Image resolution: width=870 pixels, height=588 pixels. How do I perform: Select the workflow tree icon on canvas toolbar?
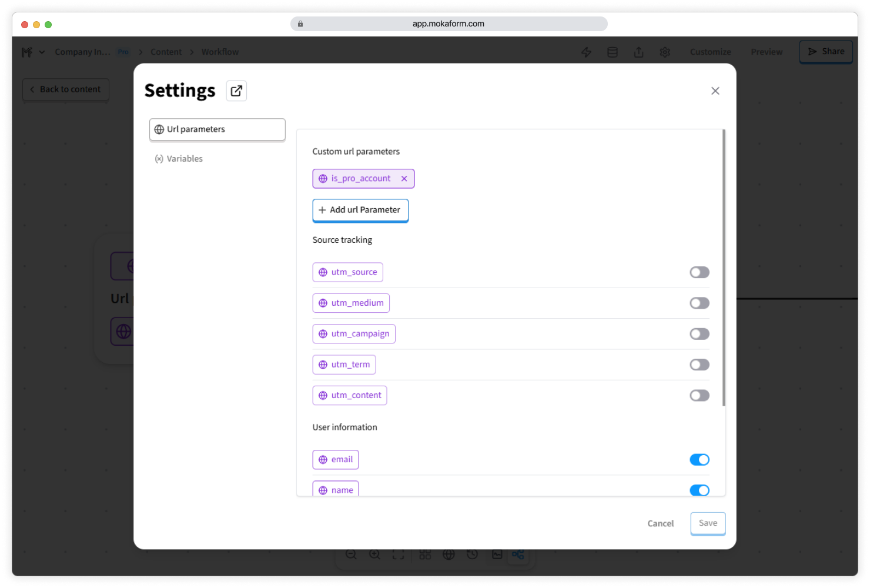pyautogui.click(x=518, y=554)
